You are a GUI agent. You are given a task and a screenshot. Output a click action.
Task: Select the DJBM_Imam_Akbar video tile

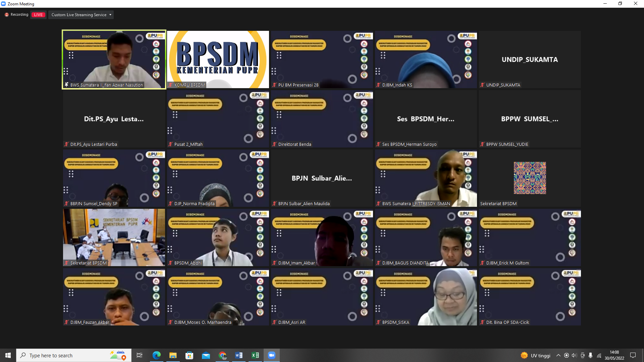(x=322, y=237)
